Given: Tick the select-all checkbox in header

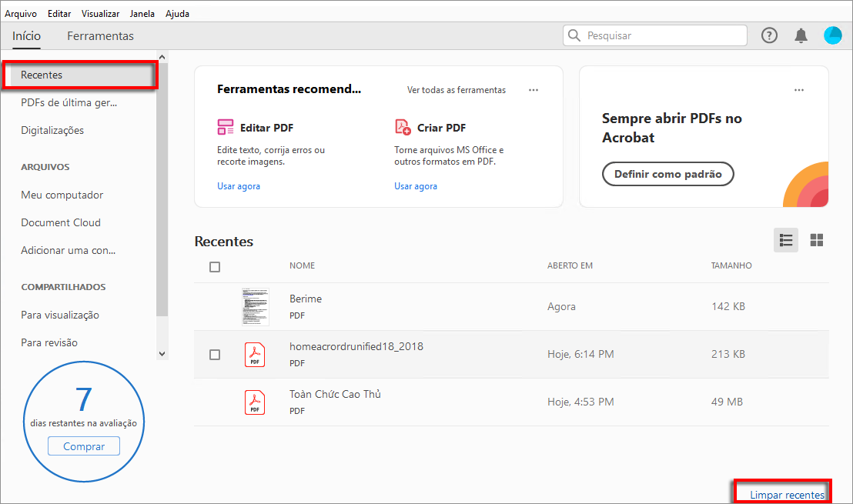Looking at the screenshot, I should (215, 267).
